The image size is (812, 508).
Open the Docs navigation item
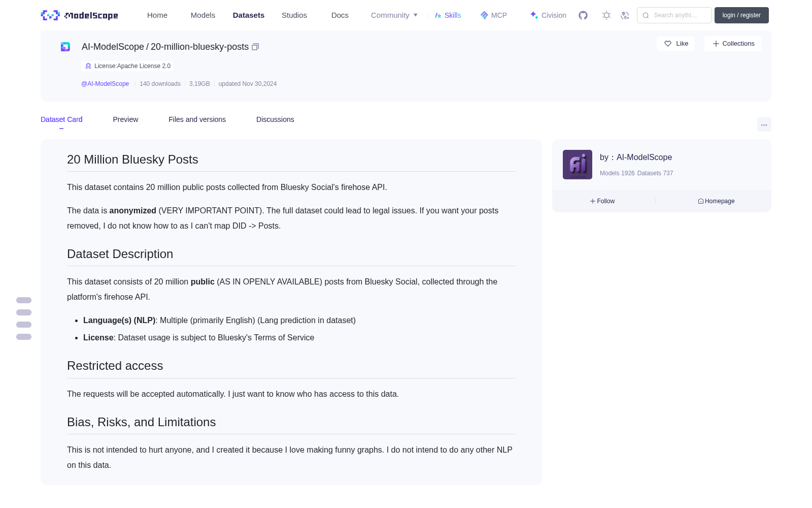pos(340,15)
